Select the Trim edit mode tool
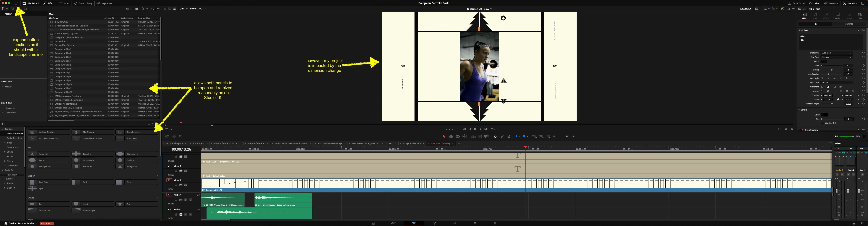The image size is (868, 226). [x=451, y=136]
